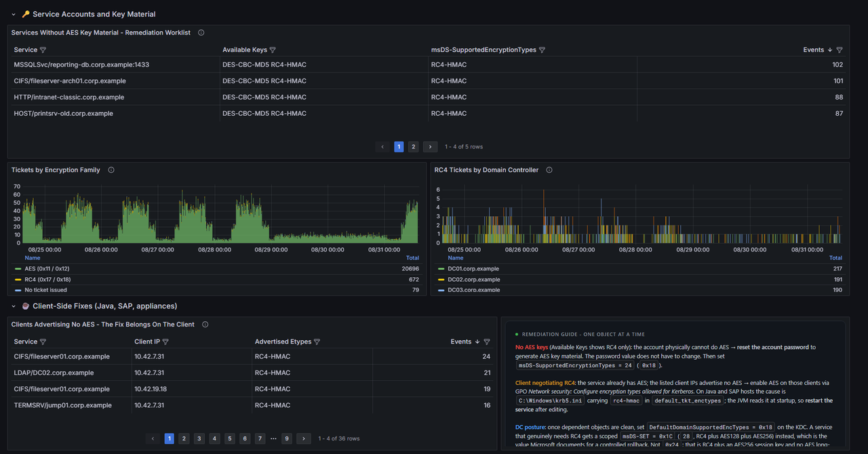This screenshot has height=454, width=868.
Task: Show info for the Tickets by Encryption Family panel
Action: 111,170
